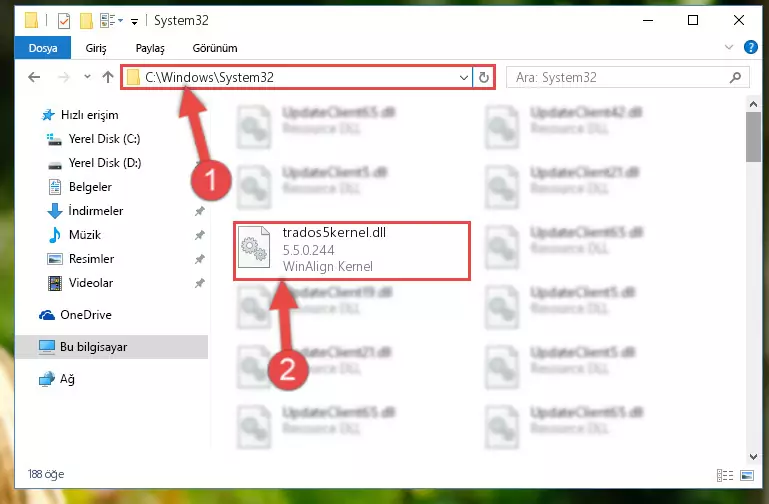Open the Customize Quick Access Toolbar dropdown

point(134,21)
